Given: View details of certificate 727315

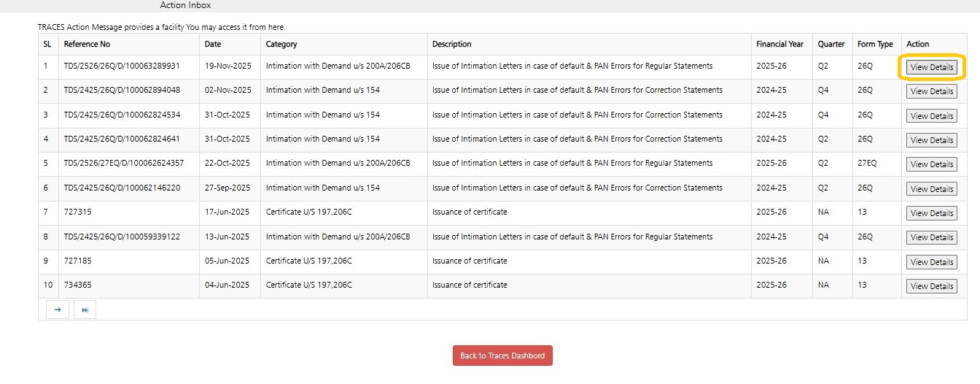Looking at the screenshot, I should pyautogui.click(x=931, y=213).
